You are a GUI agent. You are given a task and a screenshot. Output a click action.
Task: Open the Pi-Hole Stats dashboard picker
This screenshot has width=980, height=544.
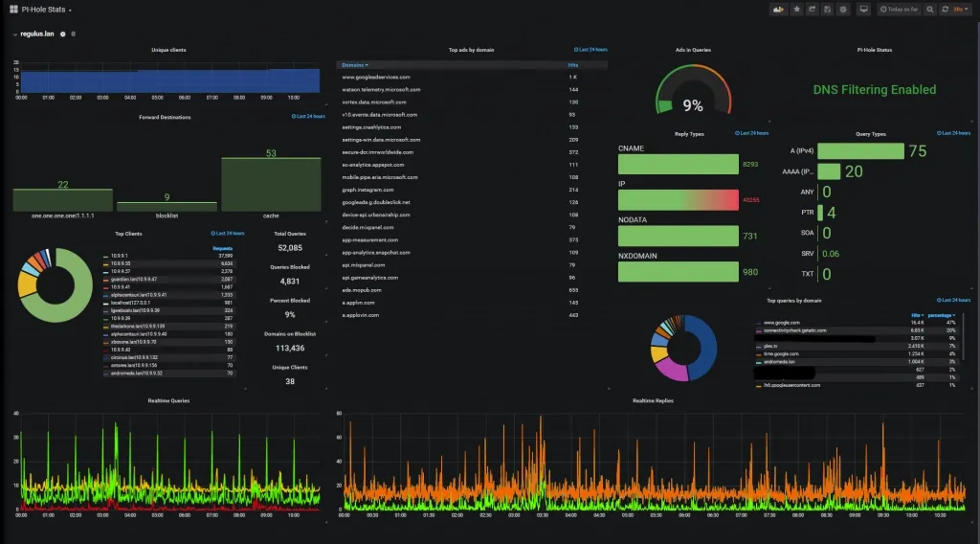(x=46, y=10)
